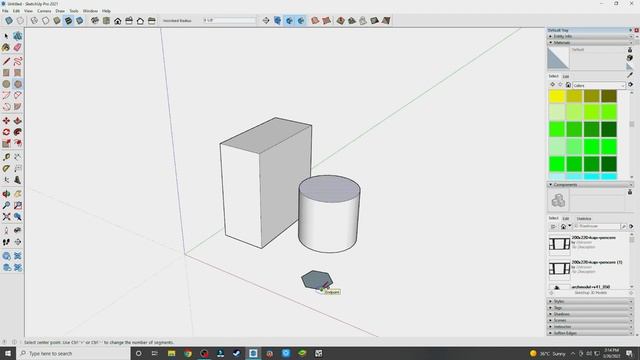The height and width of the screenshot is (360, 640).
Task: Select the Rectangle tool
Action: tap(6, 73)
